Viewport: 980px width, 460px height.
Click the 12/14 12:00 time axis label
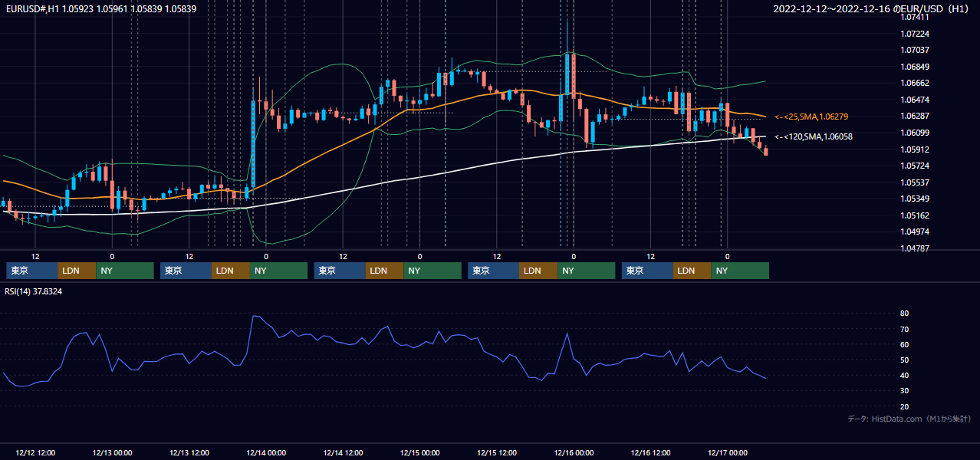pos(343,452)
